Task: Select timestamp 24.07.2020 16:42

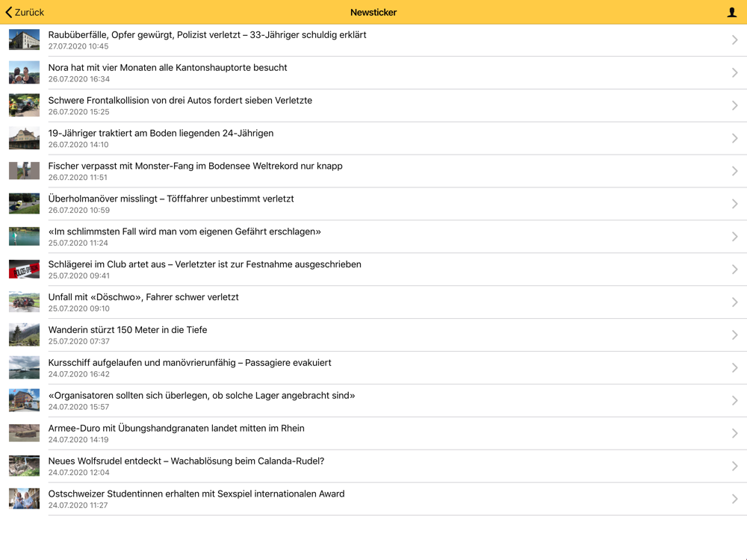Action: [x=78, y=374]
